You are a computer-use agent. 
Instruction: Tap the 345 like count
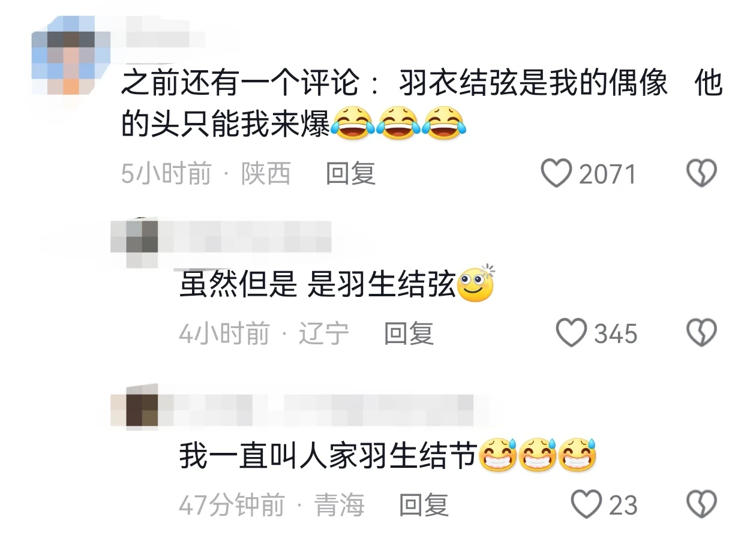[x=616, y=333]
